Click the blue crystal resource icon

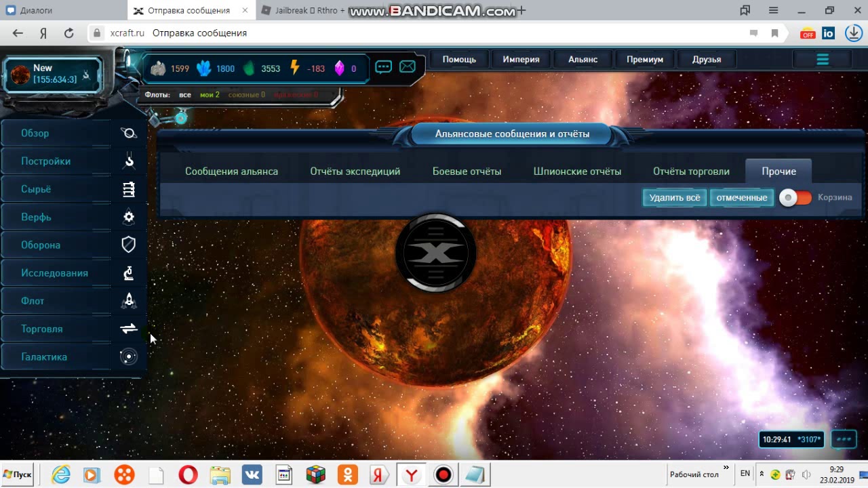(x=203, y=68)
